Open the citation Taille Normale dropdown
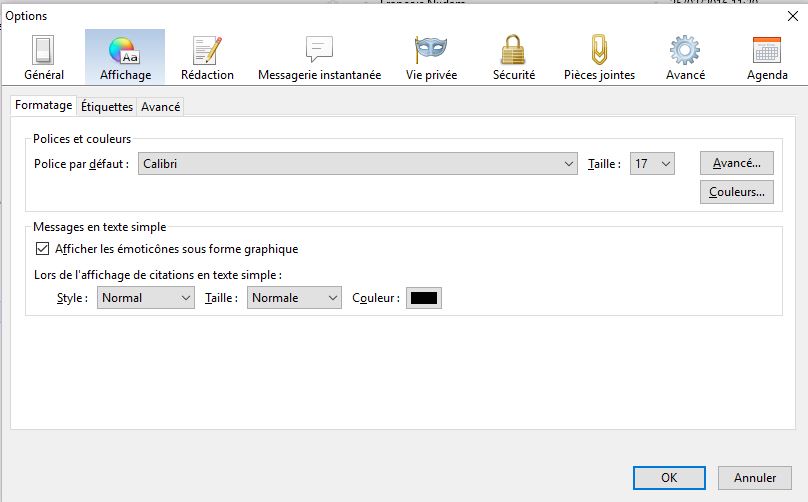Viewport: 808px width, 502px height. [294, 298]
